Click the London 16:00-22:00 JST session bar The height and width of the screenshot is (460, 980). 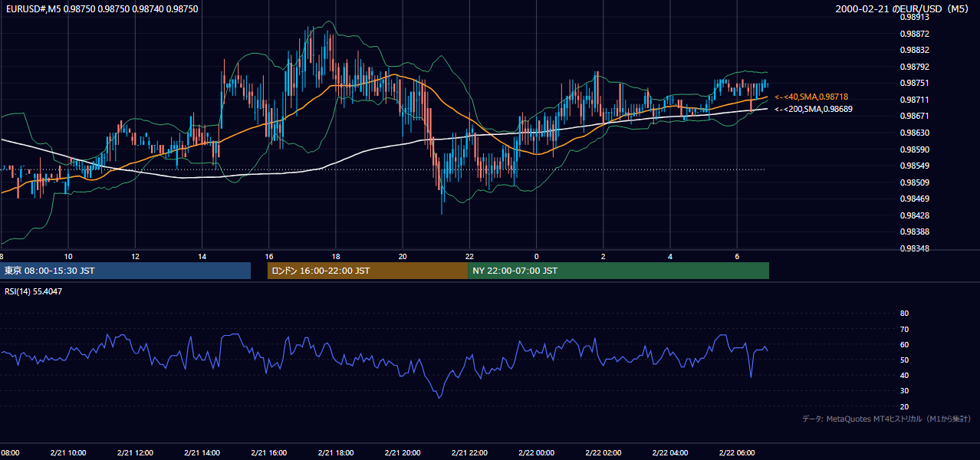coord(367,271)
